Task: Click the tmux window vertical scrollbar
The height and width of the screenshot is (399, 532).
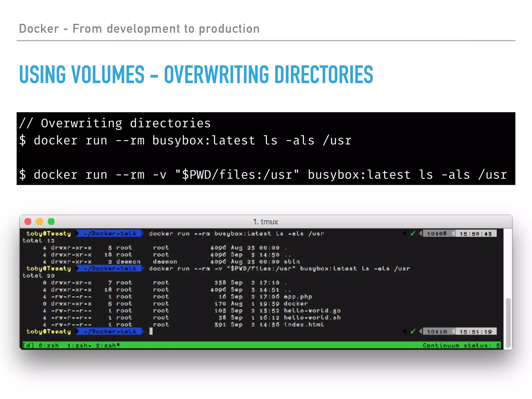Action: pyautogui.click(x=508, y=323)
